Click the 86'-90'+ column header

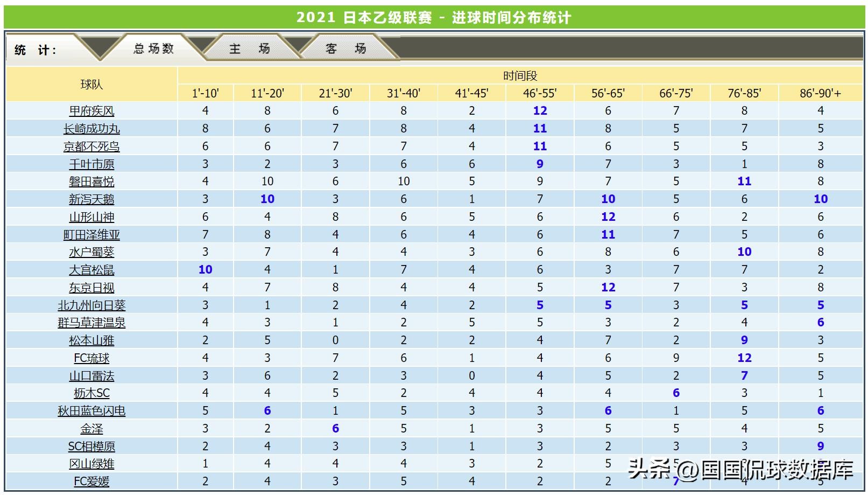(x=820, y=93)
